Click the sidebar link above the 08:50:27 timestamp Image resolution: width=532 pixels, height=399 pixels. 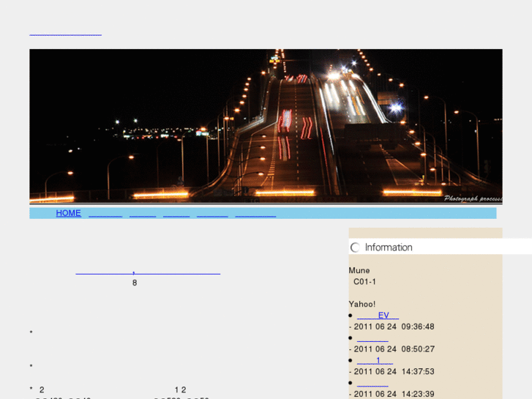(x=372, y=338)
